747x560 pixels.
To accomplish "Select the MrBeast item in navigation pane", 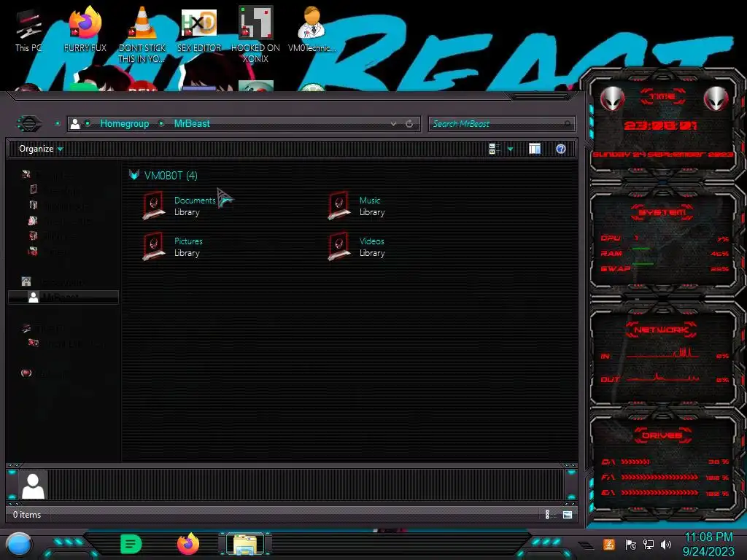I will point(63,297).
